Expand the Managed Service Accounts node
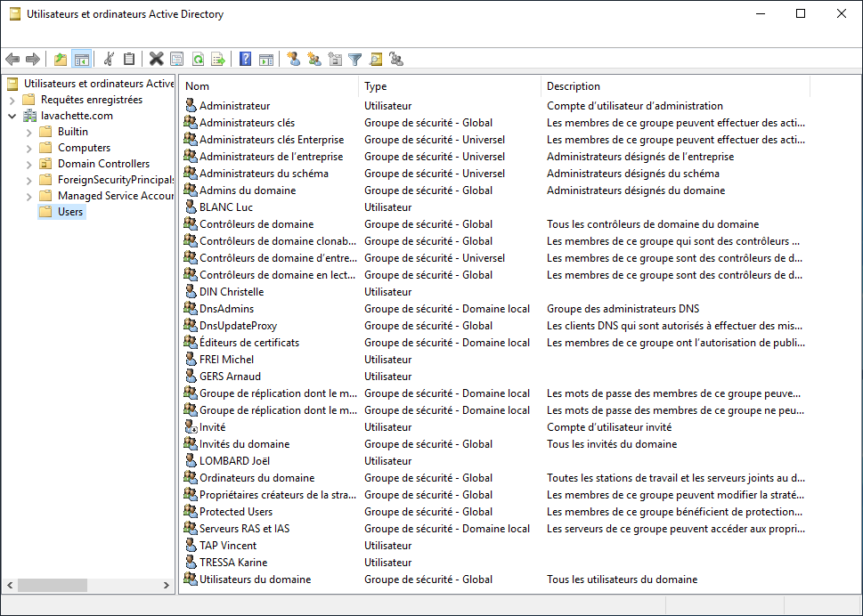 pos(29,196)
